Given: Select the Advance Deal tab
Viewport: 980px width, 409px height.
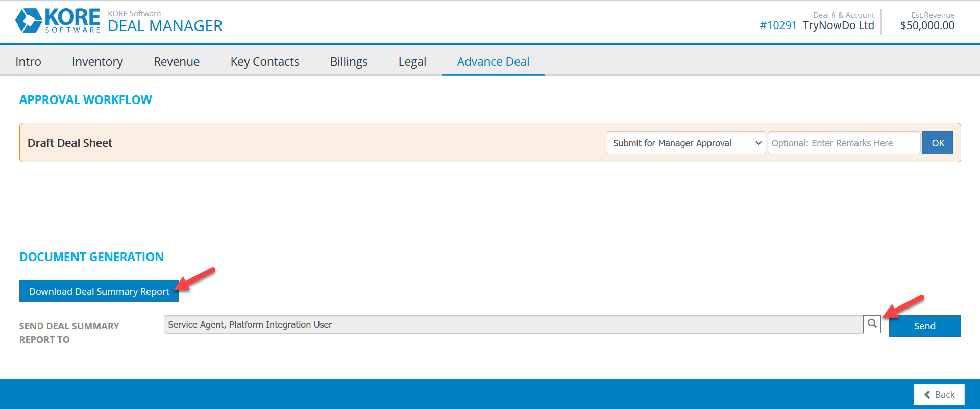Looking at the screenshot, I should pos(493,62).
